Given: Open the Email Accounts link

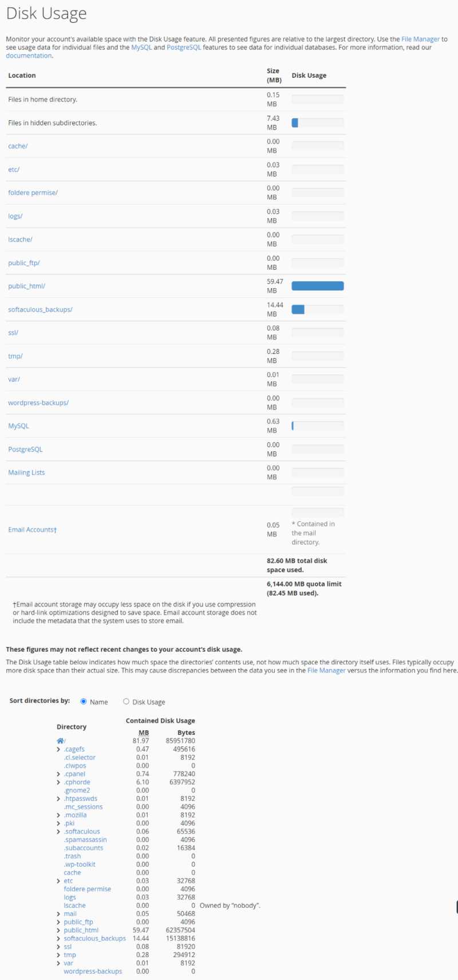Looking at the screenshot, I should [x=32, y=530].
